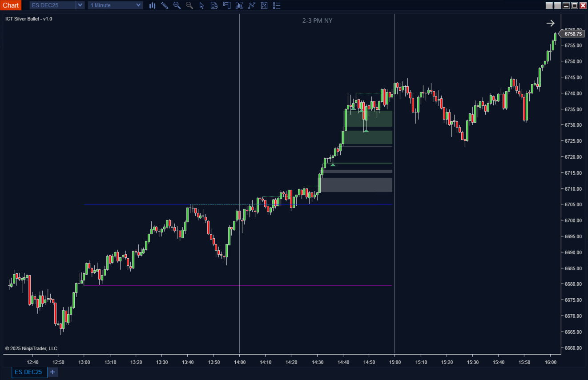Open the Data Series icon
The height and width of the screenshot is (380, 588).
pyautogui.click(x=239, y=5)
